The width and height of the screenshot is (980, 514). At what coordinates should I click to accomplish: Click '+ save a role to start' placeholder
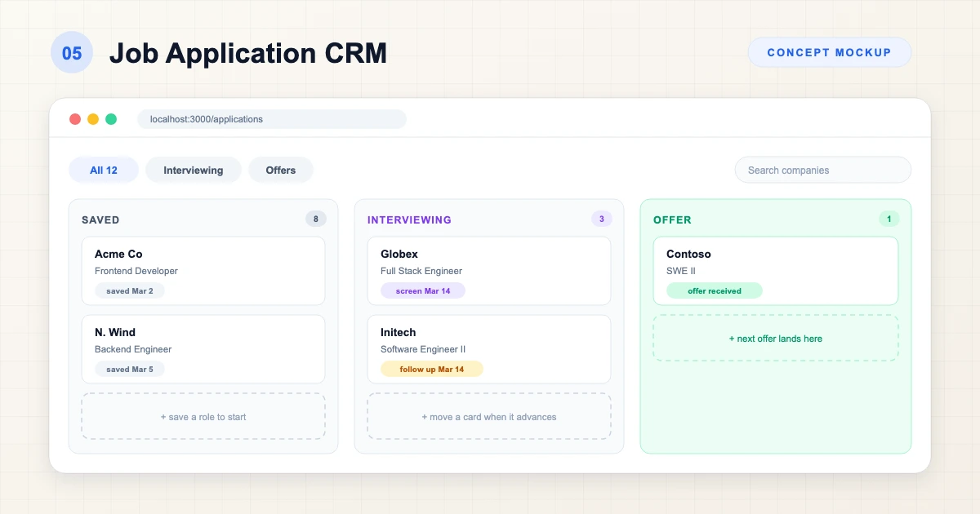[x=203, y=417]
